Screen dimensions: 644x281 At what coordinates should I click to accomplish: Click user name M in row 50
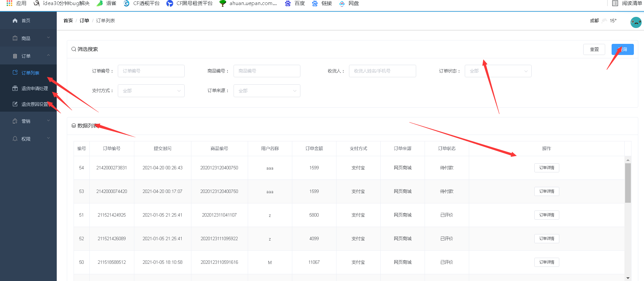click(x=270, y=262)
